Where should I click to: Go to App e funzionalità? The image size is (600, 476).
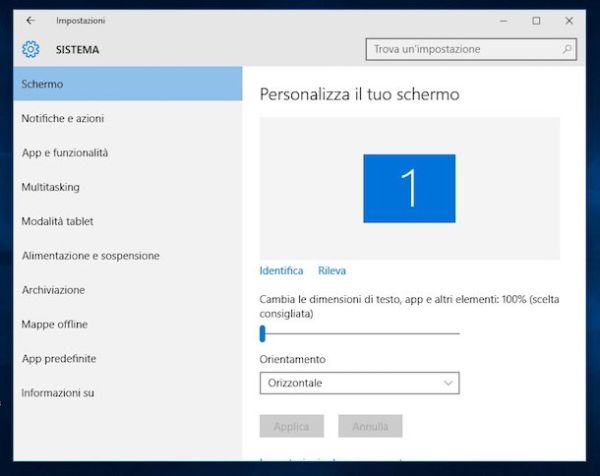(65, 153)
